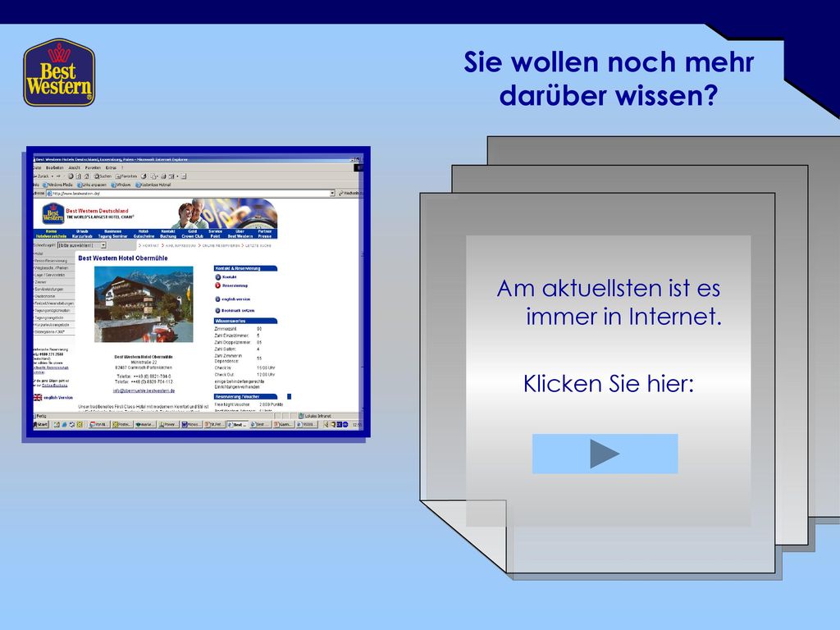Open the website screenshot thumbnail
Screen dimensions: 840x630
[x=199, y=291]
